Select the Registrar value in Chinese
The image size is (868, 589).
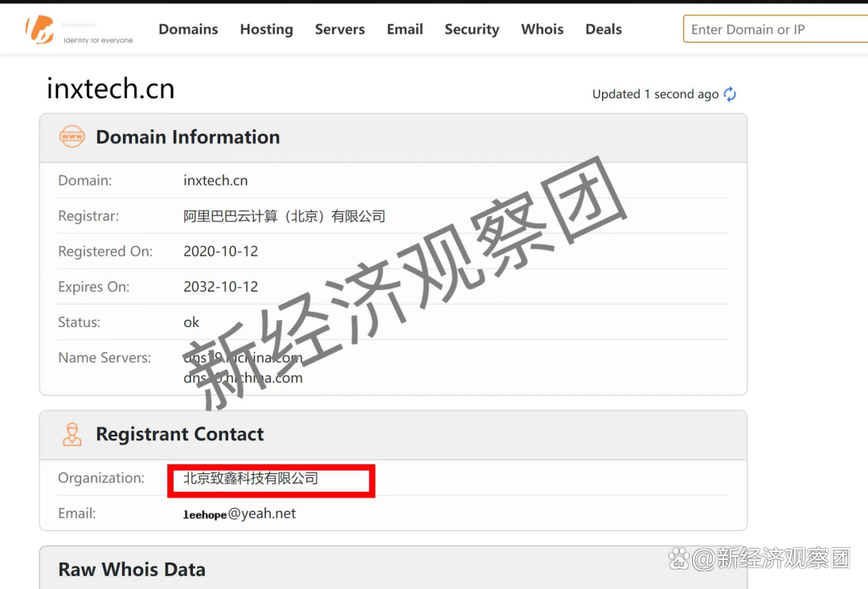[x=284, y=216]
